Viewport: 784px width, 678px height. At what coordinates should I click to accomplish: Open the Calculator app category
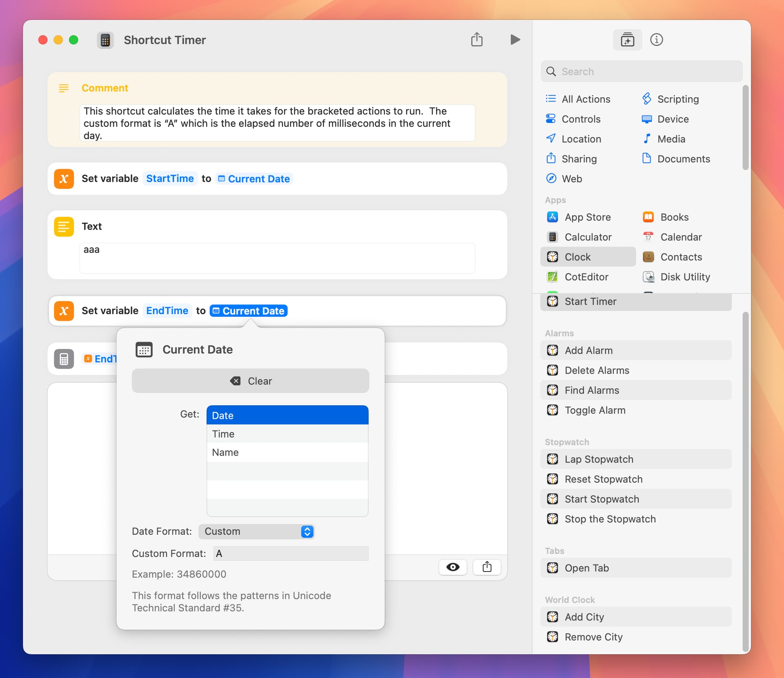(x=588, y=237)
